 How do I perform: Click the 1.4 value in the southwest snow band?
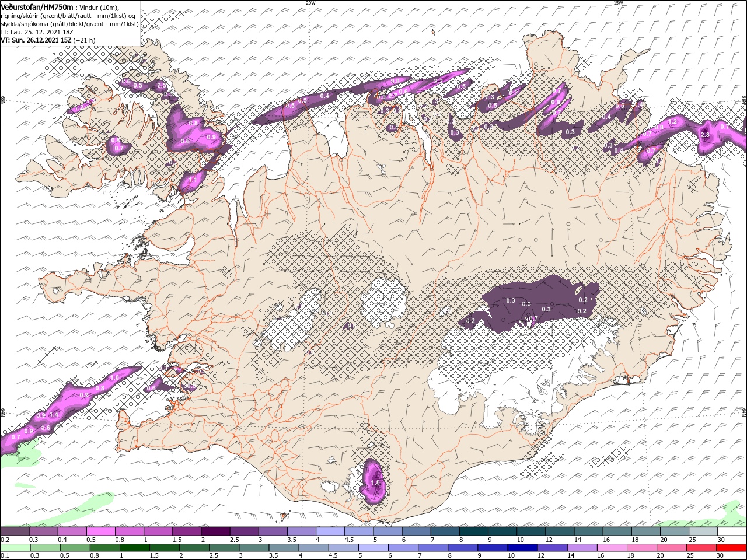point(54,415)
